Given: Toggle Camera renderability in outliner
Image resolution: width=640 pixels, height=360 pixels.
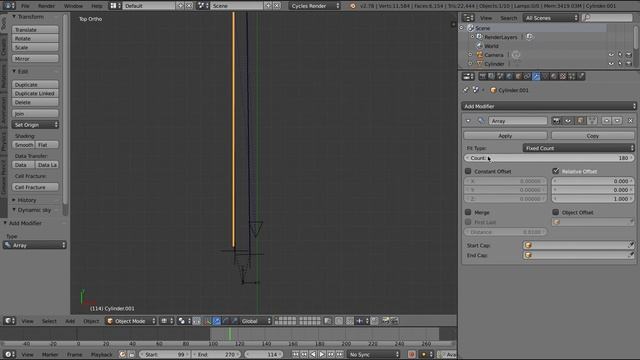Looking at the screenshot, I should [629, 55].
